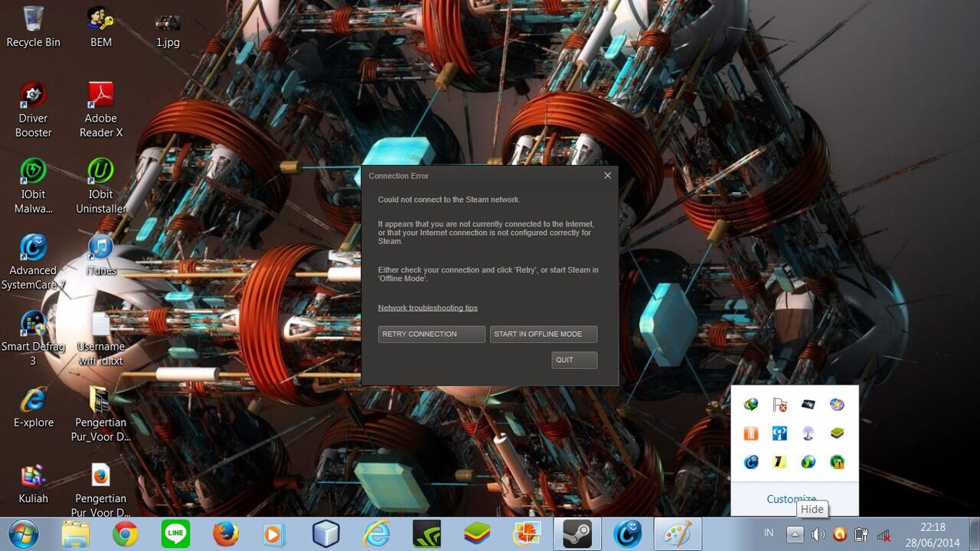Launch Firefox from the taskbar
The height and width of the screenshot is (551, 980).
[x=226, y=534]
